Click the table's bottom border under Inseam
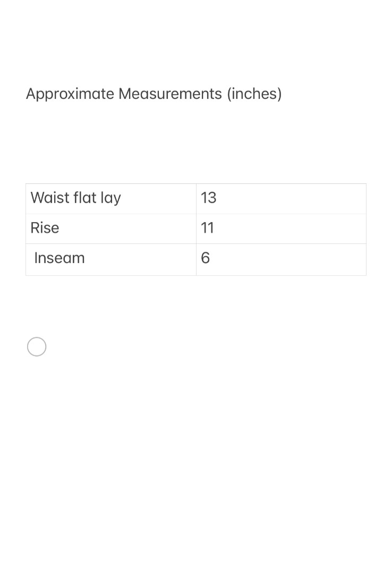 tap(110, 275)
